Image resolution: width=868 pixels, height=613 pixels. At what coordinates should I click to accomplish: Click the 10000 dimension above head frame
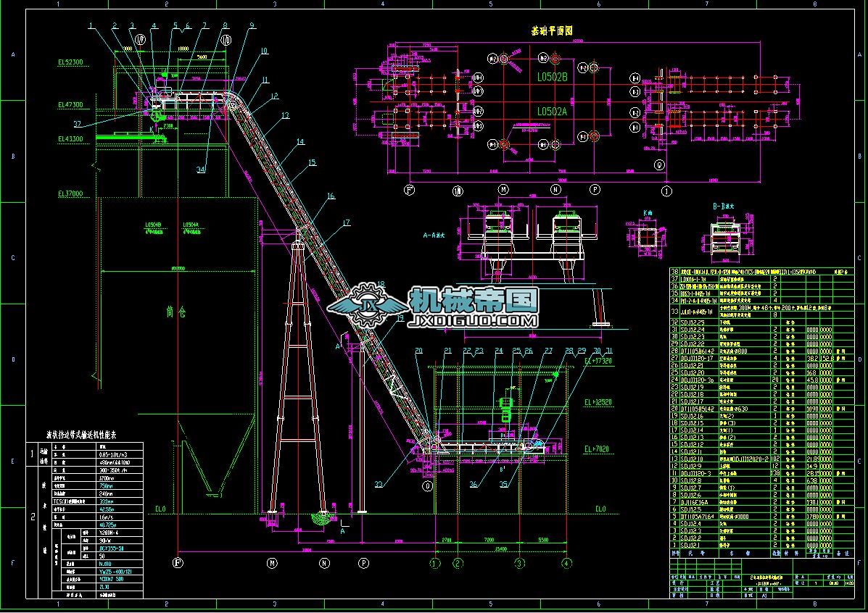click(183, 49)
